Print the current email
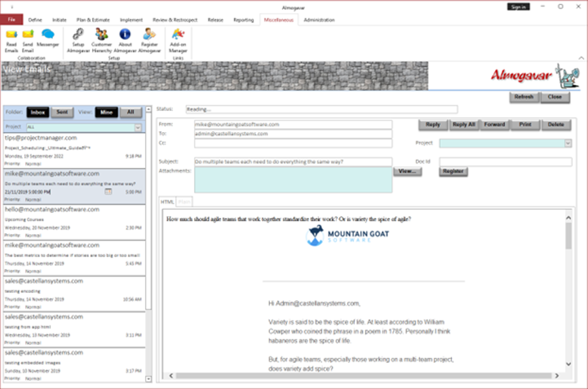Viewport: 588px width, 389px height. [x=525, y=124]
